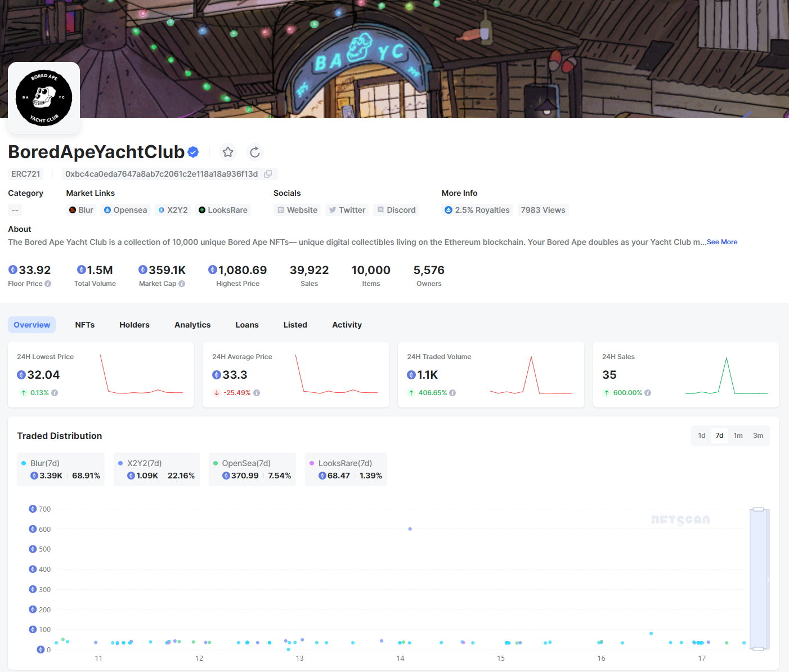Image resolution: width=789 pixels, height=672 pixels.
Task: Click the chart's vertical zoom slider
Action: [x=759, y=579]
